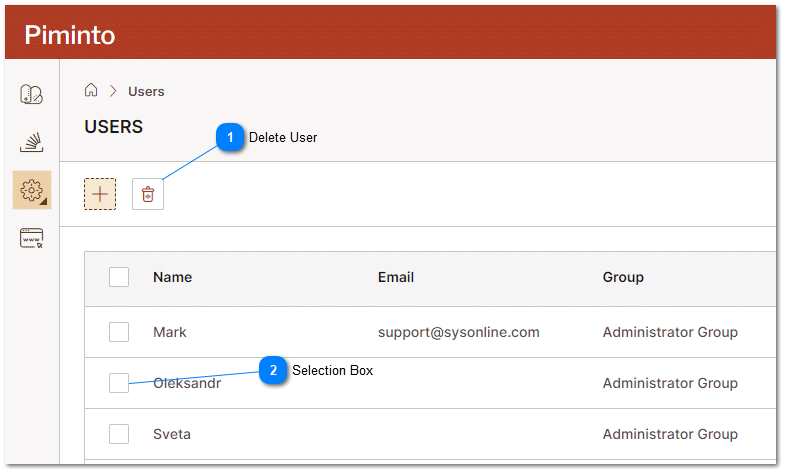This screenshot has width=785, height=473.
Task: Check the selection box for Oleksandr
Action: 119,383
